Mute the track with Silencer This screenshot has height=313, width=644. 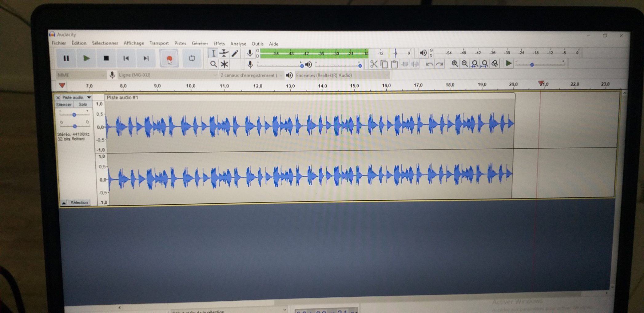click(64, 105)
